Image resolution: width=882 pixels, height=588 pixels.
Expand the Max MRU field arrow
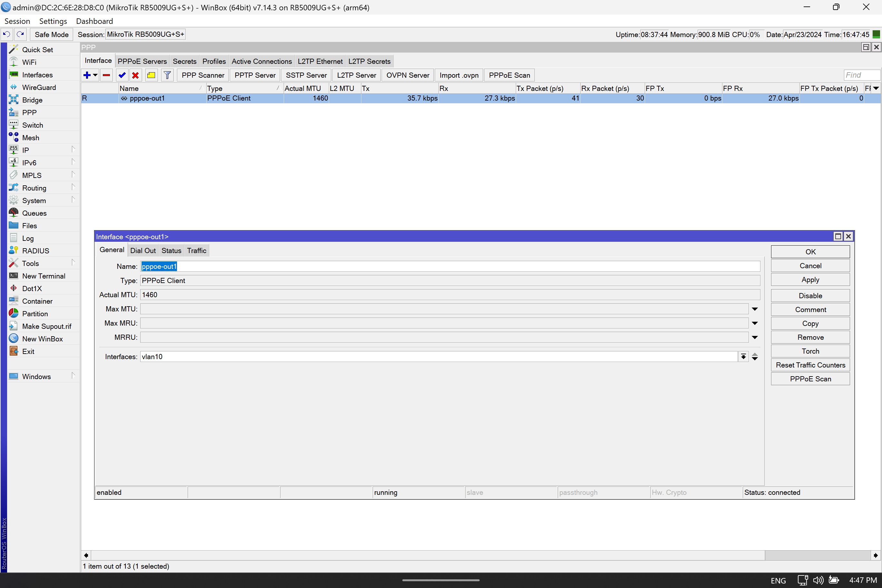(755, 323)
